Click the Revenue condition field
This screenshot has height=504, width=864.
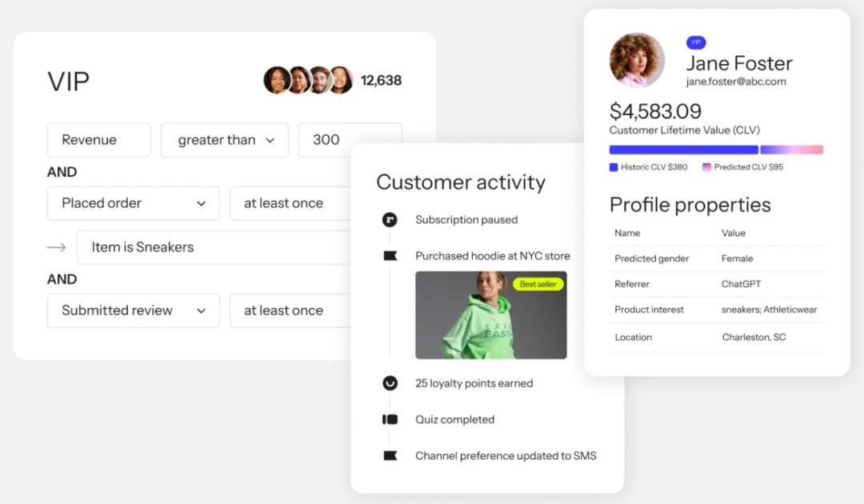click(98, 140)
